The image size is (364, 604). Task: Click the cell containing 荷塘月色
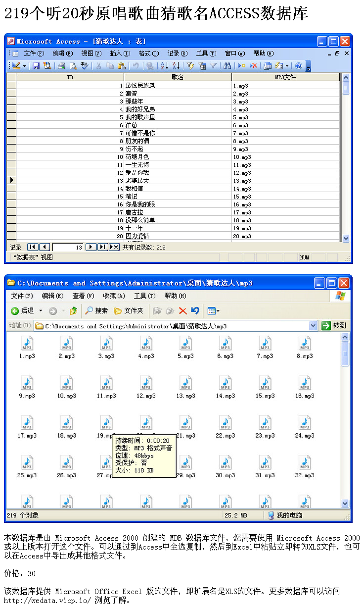pos(178,157)
